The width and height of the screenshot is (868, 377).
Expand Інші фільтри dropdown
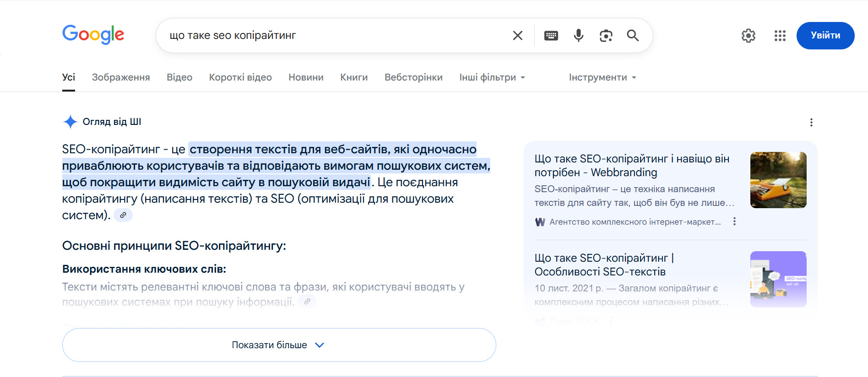(492, 77)
